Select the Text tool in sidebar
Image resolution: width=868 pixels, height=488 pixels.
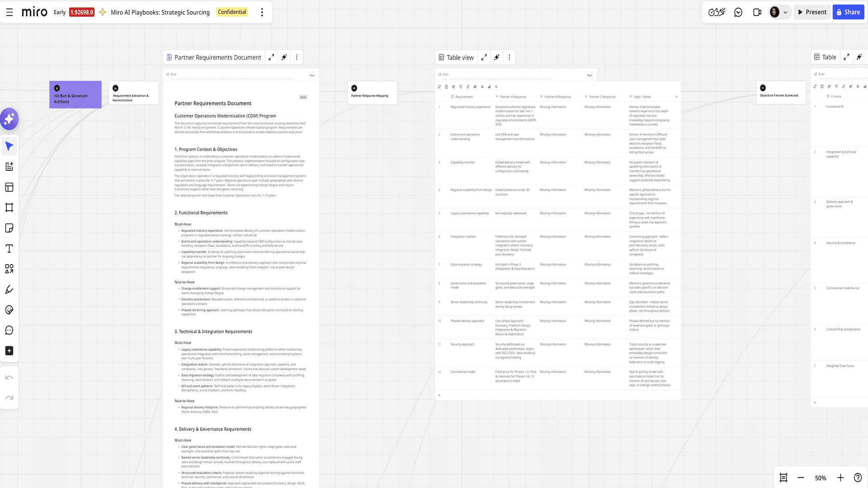9,249
